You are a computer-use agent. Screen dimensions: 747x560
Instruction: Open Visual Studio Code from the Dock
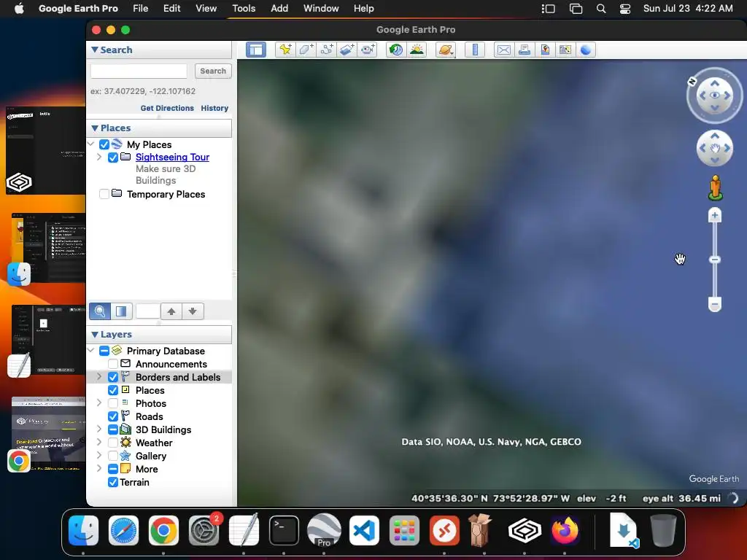(365, 530)
